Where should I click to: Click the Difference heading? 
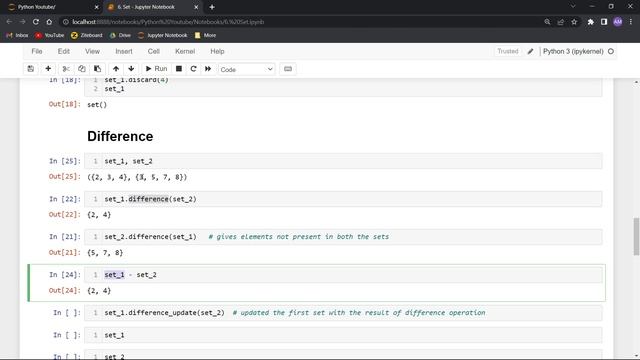point(120,136)
